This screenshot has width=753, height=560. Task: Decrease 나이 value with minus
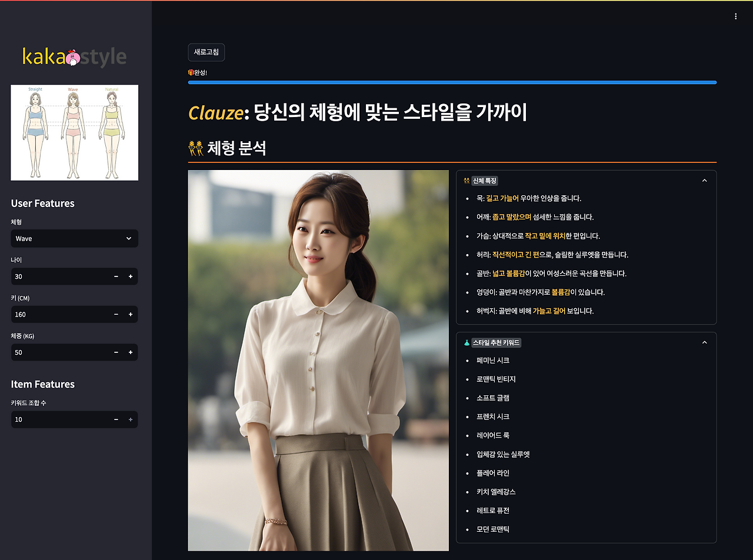pyautogui.click(x=116, y=276)
